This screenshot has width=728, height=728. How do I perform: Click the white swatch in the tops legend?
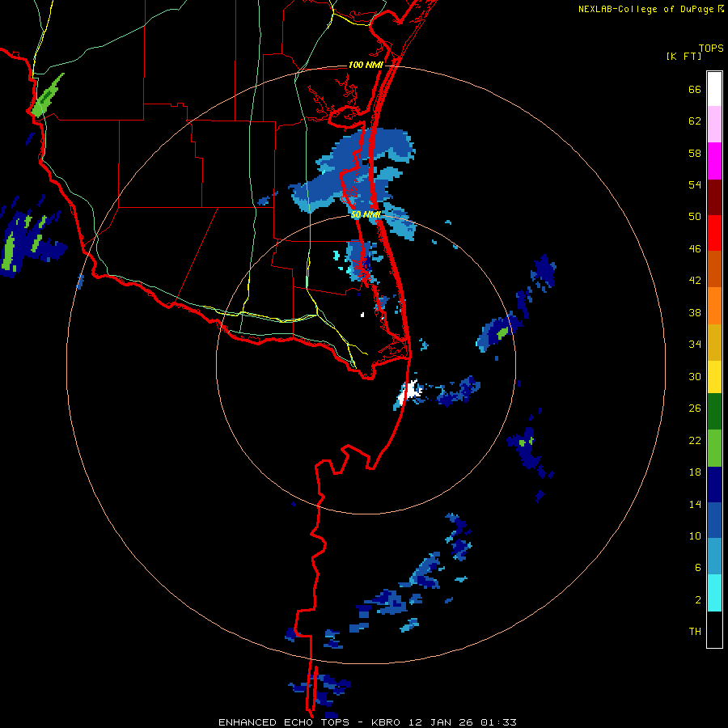pyautogui.click(x=714, y=89)
